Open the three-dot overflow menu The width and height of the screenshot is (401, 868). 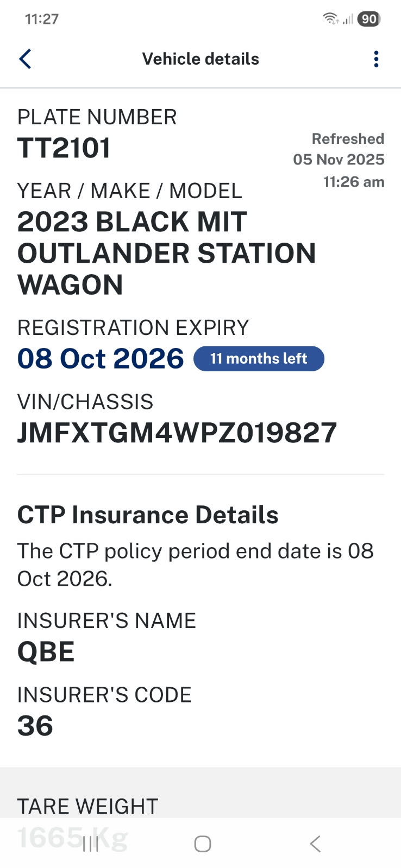click(376, 59)
